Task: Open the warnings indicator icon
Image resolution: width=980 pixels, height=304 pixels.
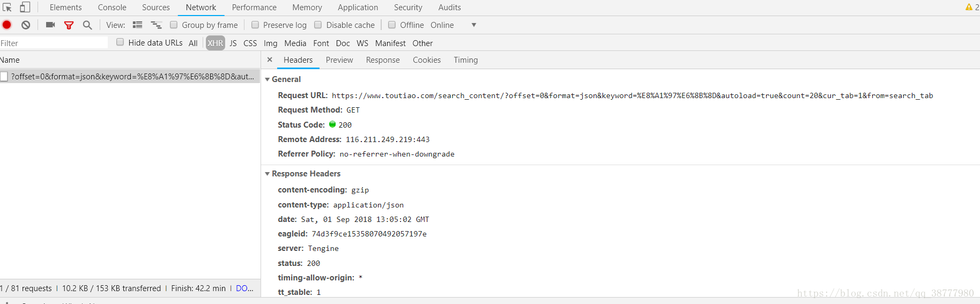Action: [x=969, y=7]
